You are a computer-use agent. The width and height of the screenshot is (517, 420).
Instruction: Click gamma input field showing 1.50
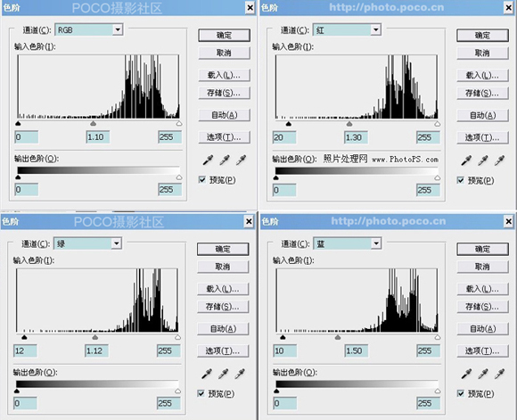[x=356, y=350]
